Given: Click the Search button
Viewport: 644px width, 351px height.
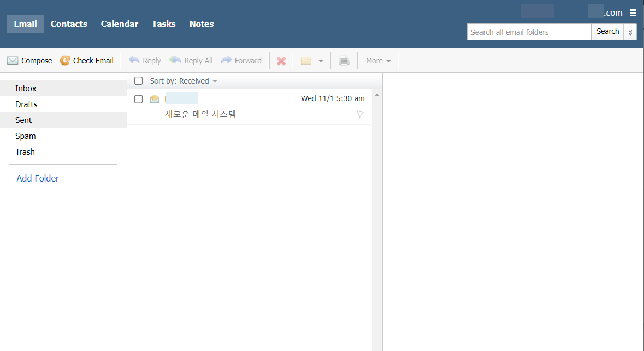Looking at the screenshot, I should click(607, 31).
